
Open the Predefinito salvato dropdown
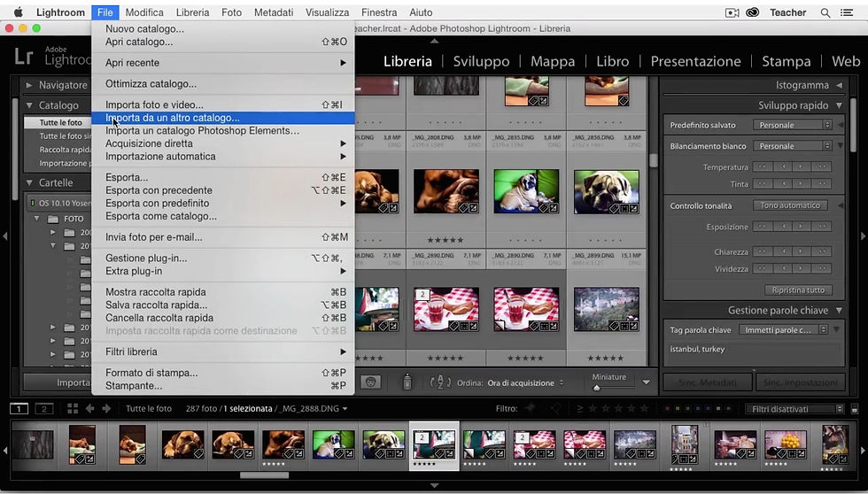(x=792, y=125)
